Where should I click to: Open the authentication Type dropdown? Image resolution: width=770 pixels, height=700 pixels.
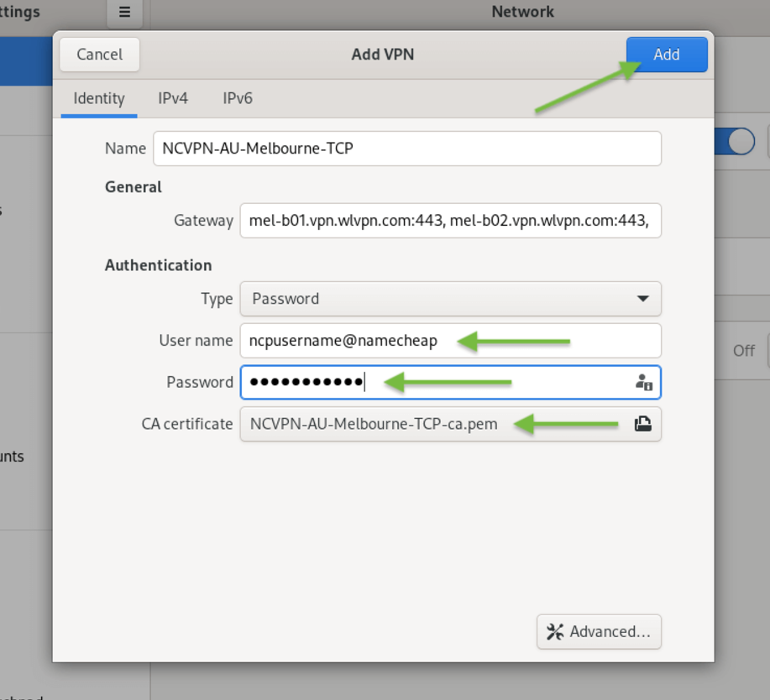450,299
